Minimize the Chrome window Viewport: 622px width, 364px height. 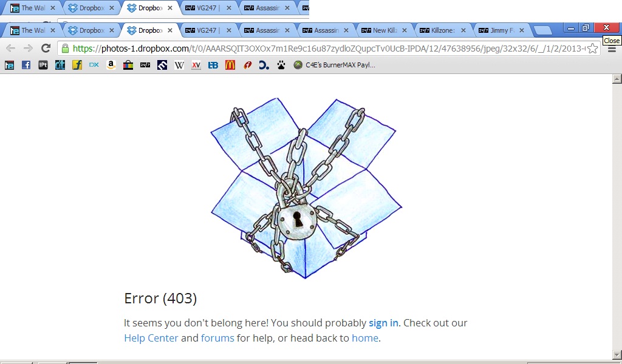tap(571, 28)
